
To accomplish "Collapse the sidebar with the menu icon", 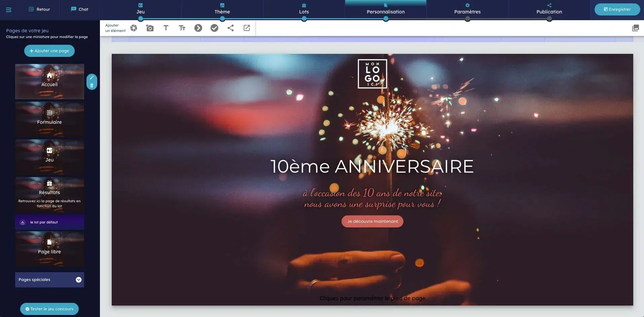I will 9,9.
